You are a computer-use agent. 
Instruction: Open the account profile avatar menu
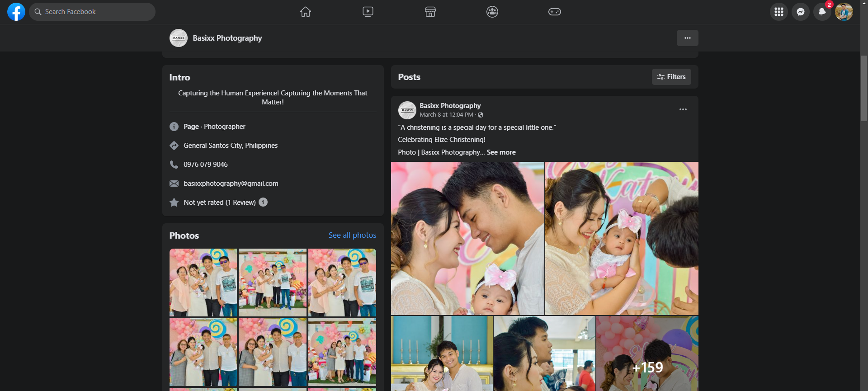point(844,12)
